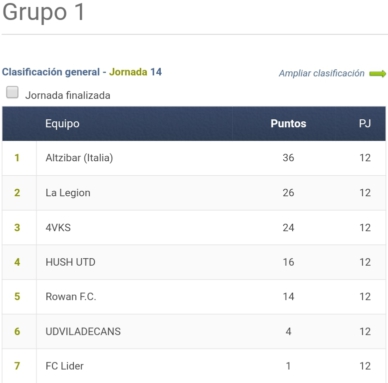Click the Jornada finalizada label text

[x=68, y=96]
